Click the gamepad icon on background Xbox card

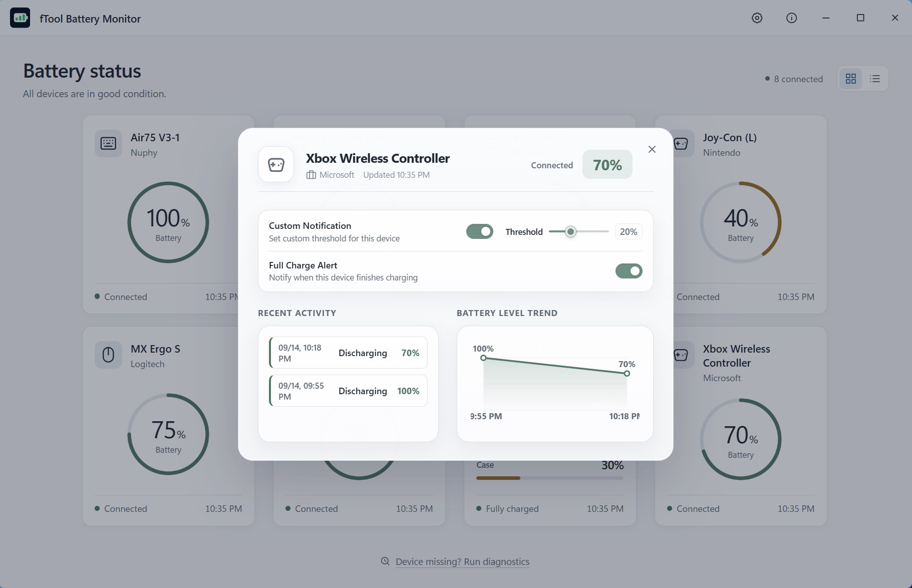pyautogui.click(x=681, y=355)
